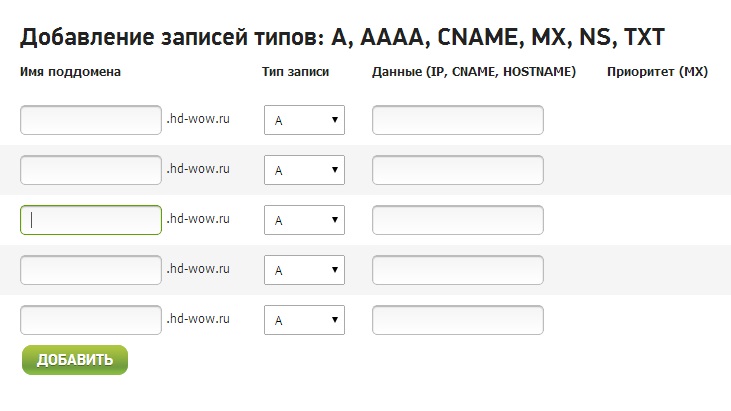Open the fourth row record type dropdown

304,271
